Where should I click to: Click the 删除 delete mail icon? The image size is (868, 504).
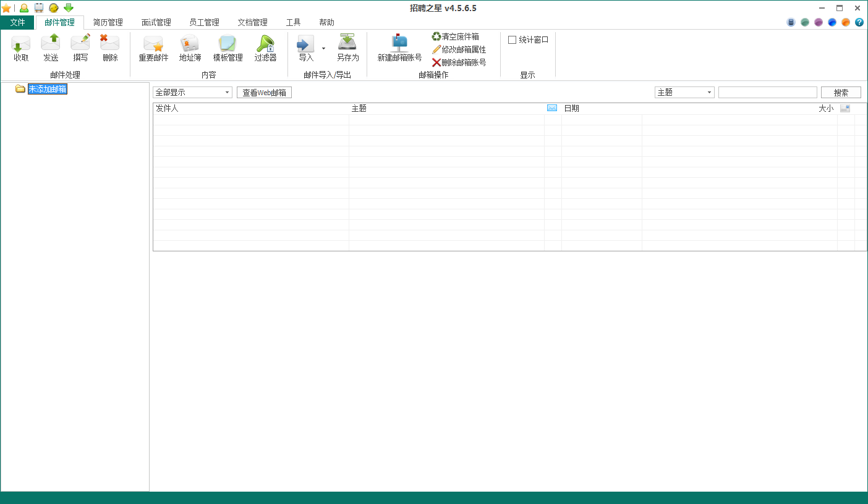110,48
